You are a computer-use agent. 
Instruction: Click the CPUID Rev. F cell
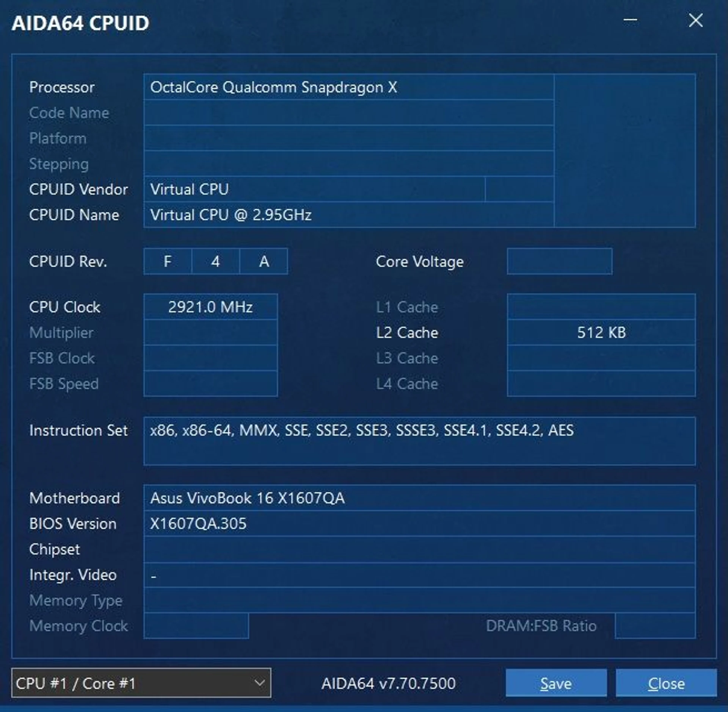point(168,261)
